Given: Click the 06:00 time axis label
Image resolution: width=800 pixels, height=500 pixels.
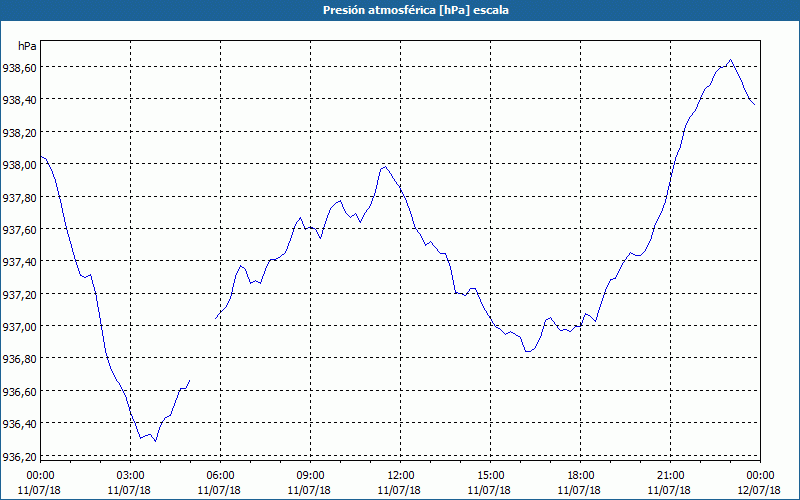Looking at the screenshot, I should point(220,476).
